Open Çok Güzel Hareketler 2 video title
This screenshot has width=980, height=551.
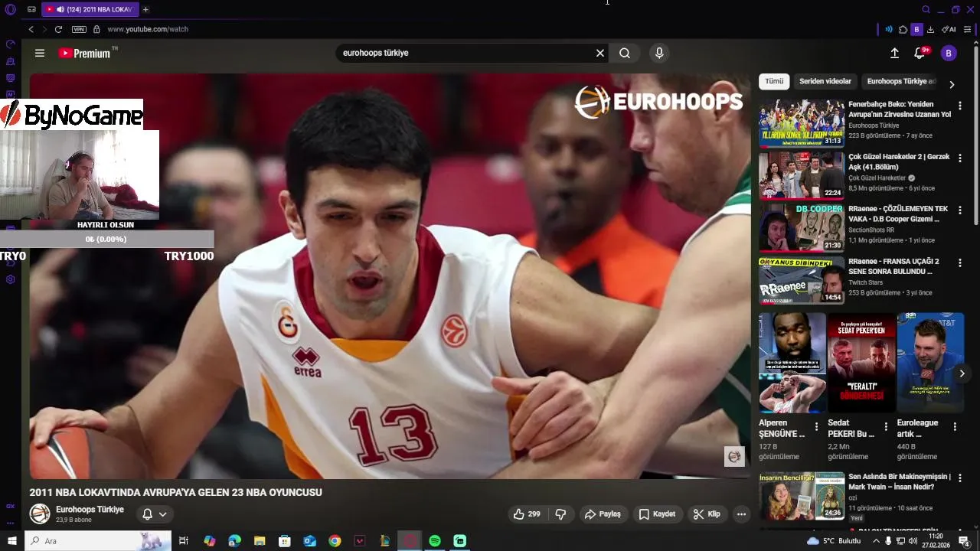tap(899, 161)
